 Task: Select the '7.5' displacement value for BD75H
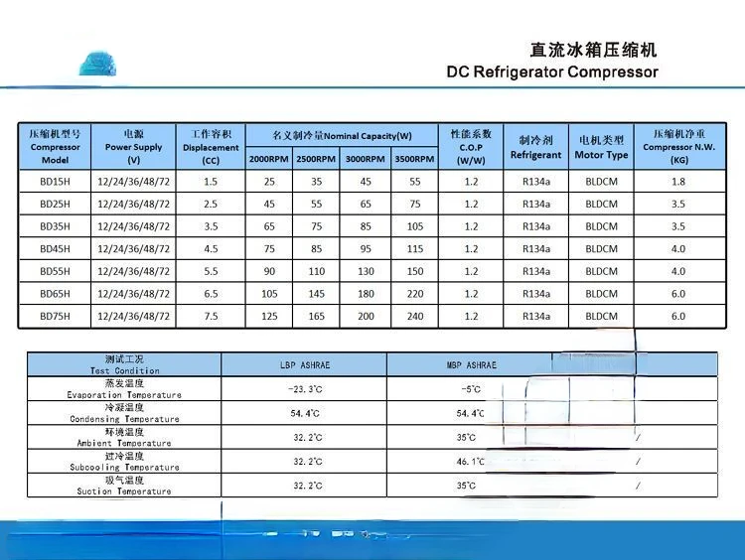(x=211, y=316)
